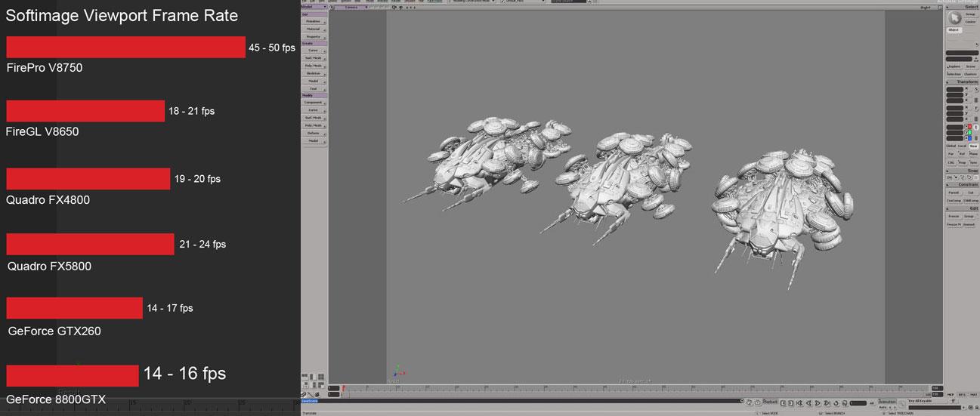Open the File menu

[304, 2]
